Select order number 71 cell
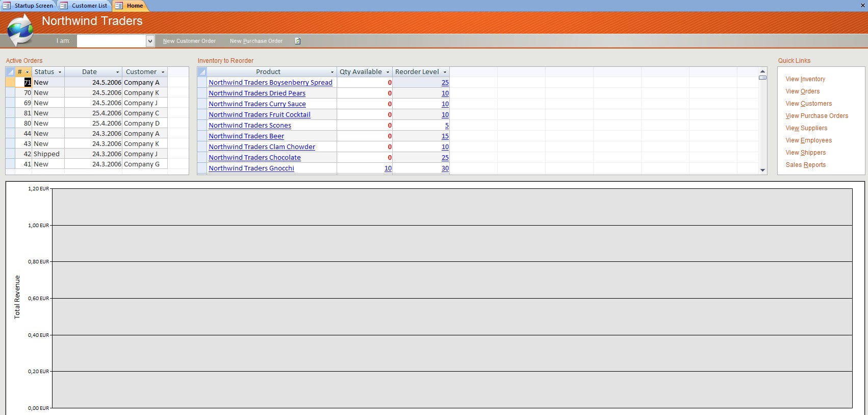The height and width of the screenshot is (415, 868). click(x=23, y=82)
